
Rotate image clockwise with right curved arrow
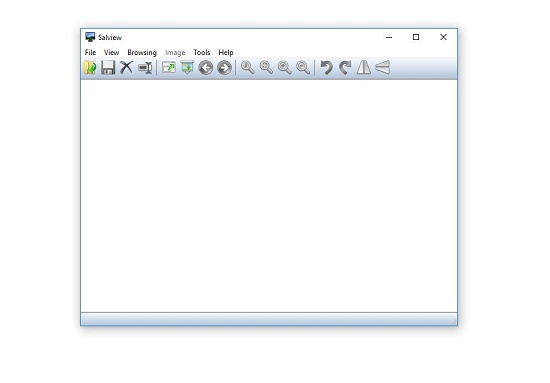[x=345, y=67]
